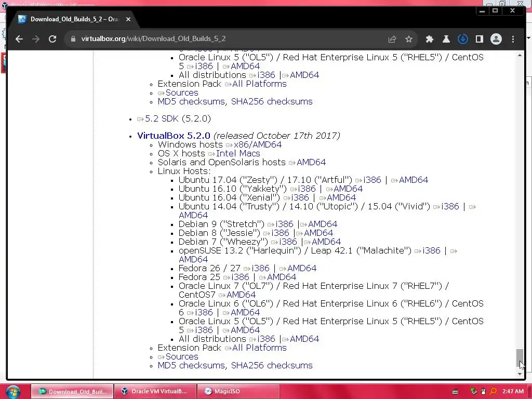532x399 pixels.
Task: Close the Download_Old_Builds_5_2 tab
Action: click(128, 19)
